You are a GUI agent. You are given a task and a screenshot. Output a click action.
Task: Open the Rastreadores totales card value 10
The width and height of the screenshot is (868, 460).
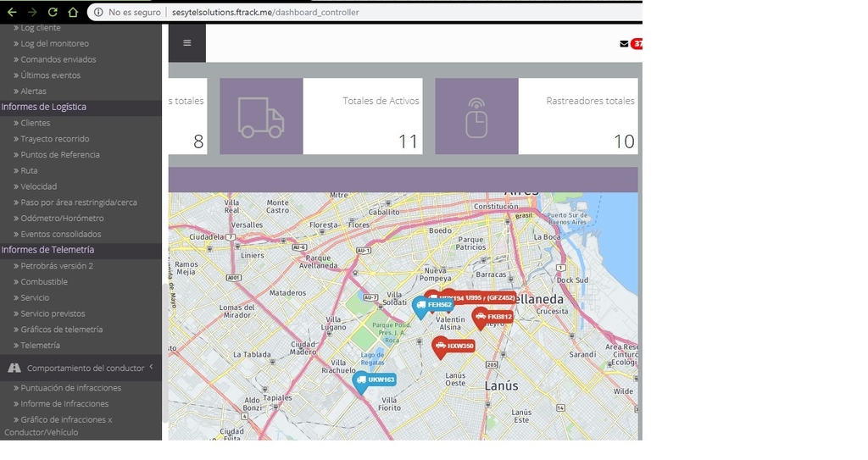(x=624, y=141)
